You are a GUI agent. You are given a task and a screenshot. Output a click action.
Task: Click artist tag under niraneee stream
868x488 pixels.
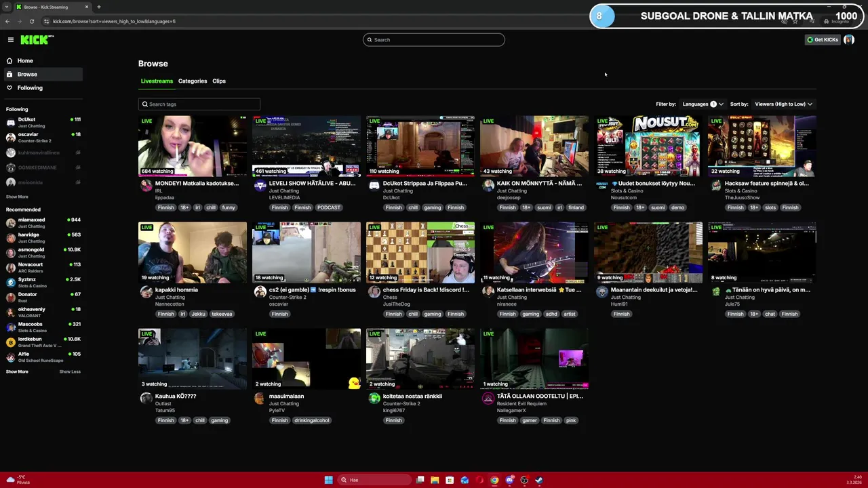click(x=570, y=314)
